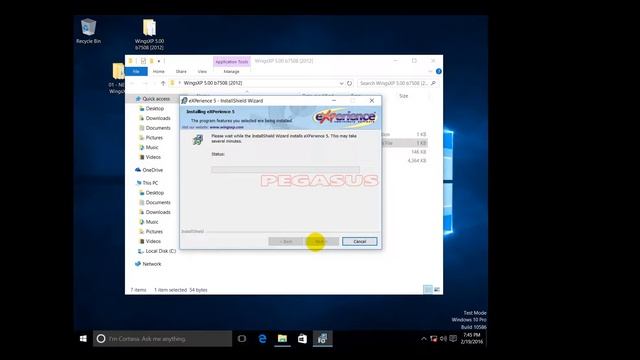Click the Cortana Ask me anything box
The image size is (640, 360).
pyautogui.click(x=162, y=339)
